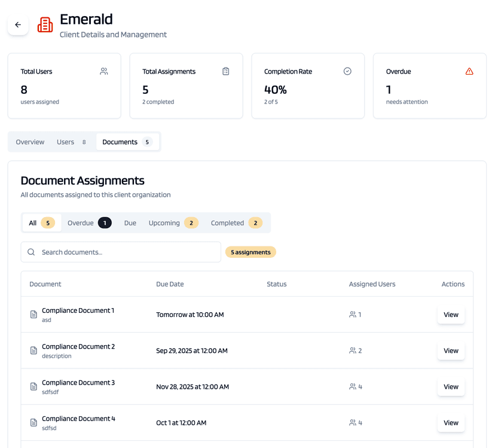Switch to the Overview tab

30,142
